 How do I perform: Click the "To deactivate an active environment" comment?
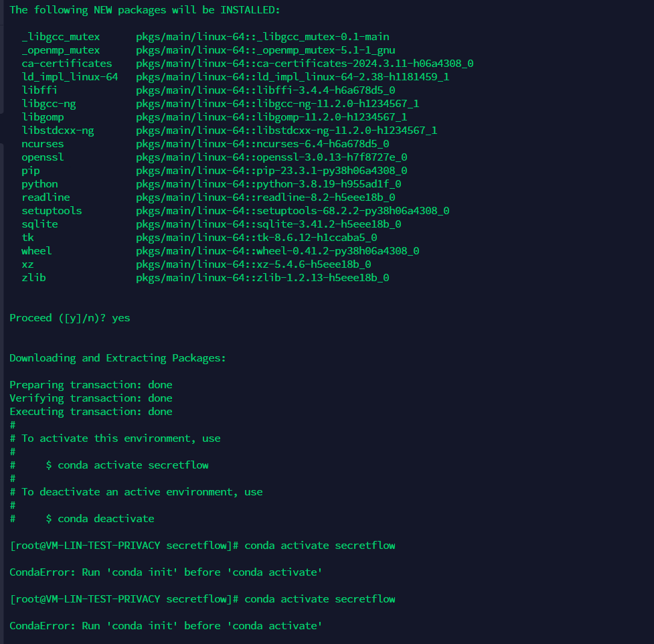[x=142, y=492]
